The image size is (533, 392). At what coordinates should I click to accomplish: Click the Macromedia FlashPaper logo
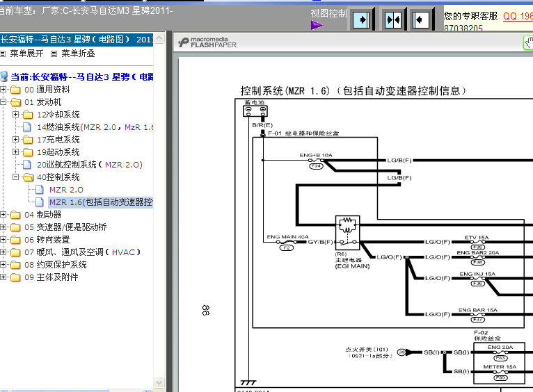tap(207, 42)
